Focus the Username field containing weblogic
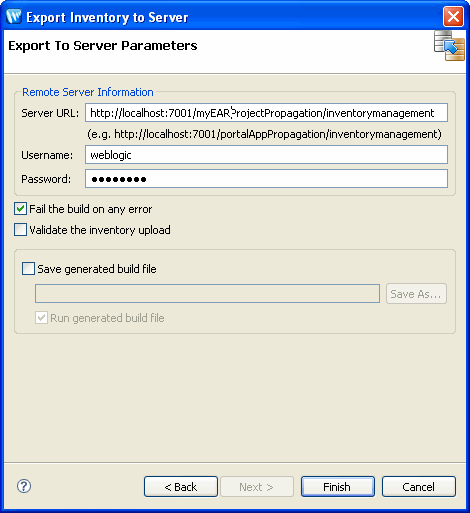 tap(266, 155)
